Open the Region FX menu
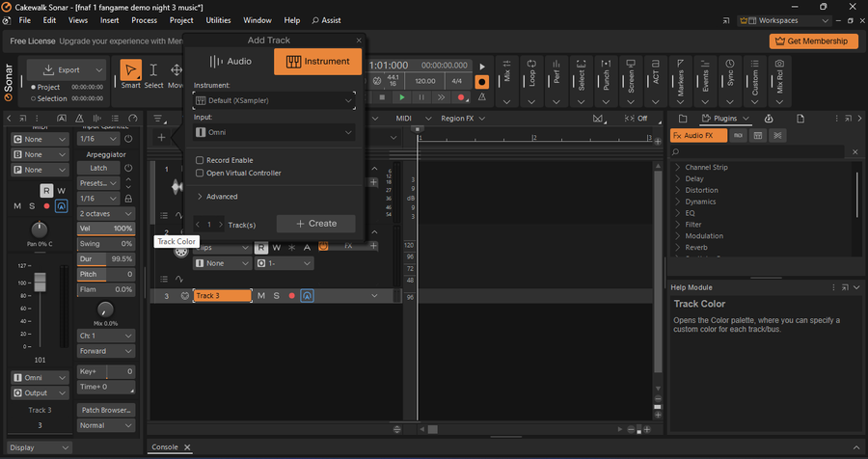Image resolution: width=868 pixels, height=459 pixels. 463,119
